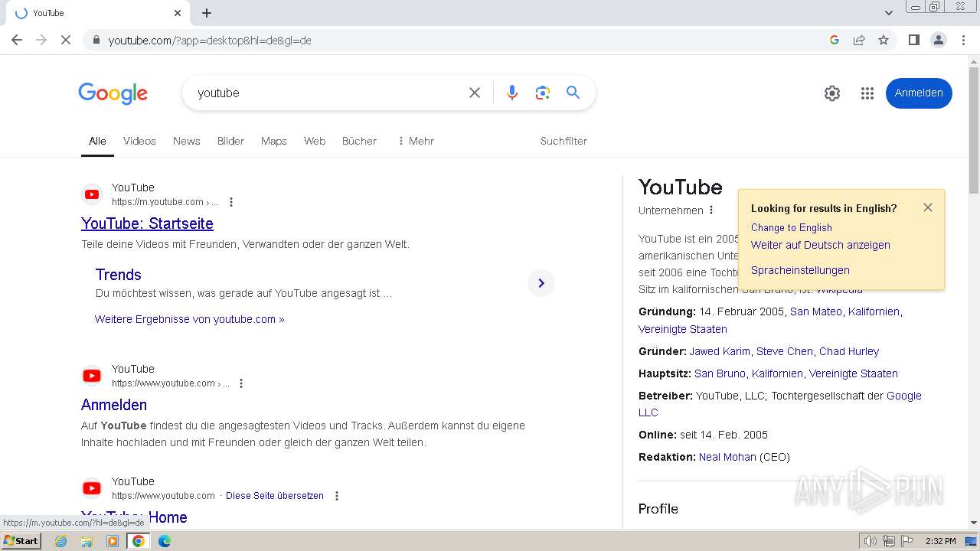Open Microsoft Edge from taskbar

(165, 541)
